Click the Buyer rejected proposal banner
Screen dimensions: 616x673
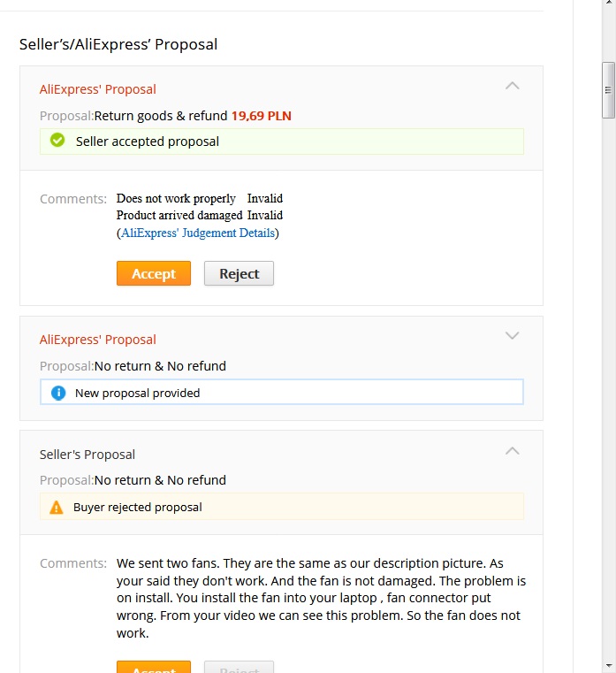[281, 507]
